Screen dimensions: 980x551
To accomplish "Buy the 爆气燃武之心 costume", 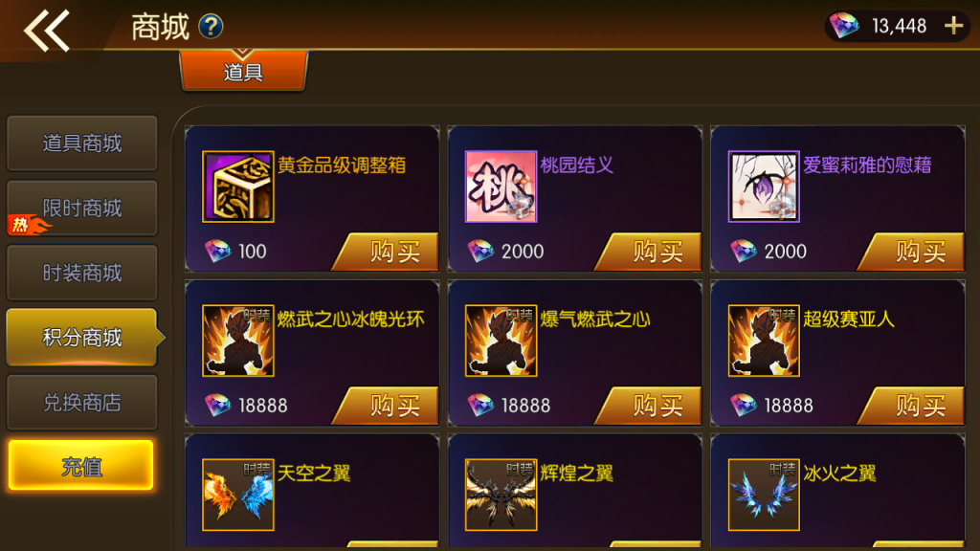I will (x=650, y=406).
